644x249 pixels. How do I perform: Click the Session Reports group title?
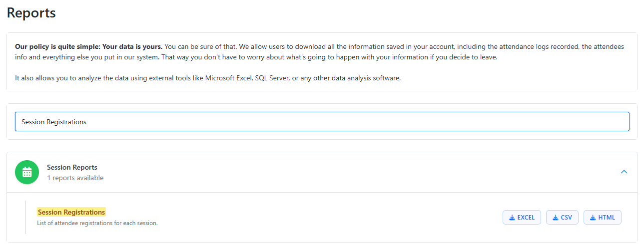pos(72,167)
